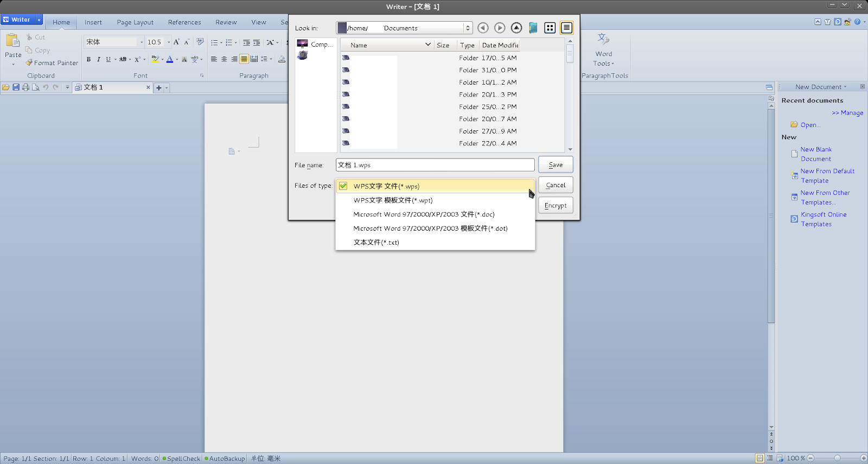Click the Save button in dialog

click(x=556, y=165)
